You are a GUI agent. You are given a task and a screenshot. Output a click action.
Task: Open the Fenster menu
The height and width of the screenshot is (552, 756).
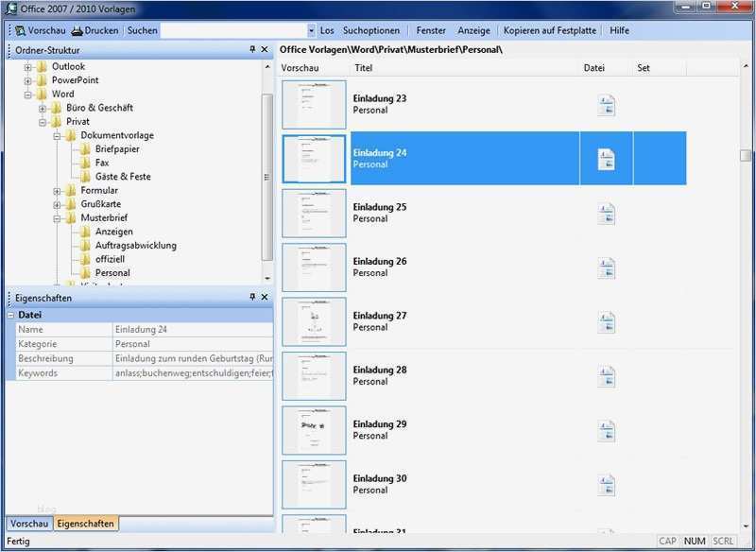coord(431,30)
